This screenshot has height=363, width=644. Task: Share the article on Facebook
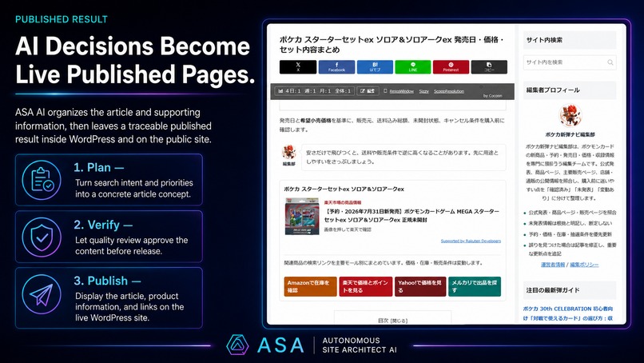[x=336, y=67]
